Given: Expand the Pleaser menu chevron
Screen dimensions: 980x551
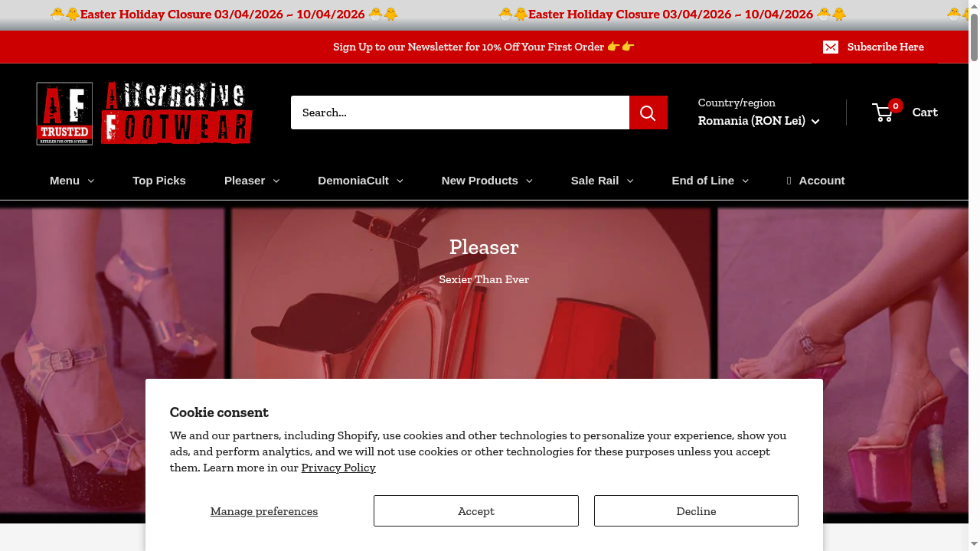Looking at the screenshot, I should tap(276, 181).
